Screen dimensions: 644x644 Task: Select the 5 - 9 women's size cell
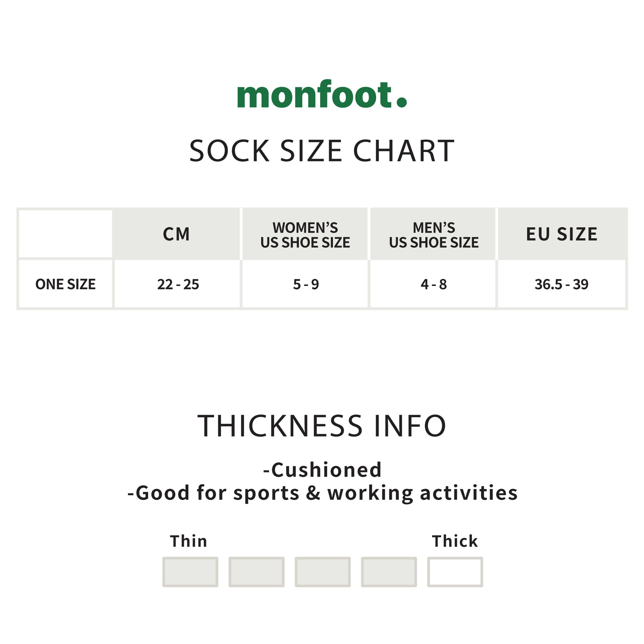[306, 284]
